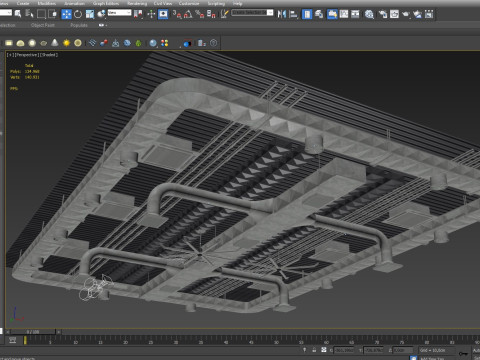The height and width of the screenshot is (360, 480).
Task: Click the Align tool icon
Action: [293, 14]
